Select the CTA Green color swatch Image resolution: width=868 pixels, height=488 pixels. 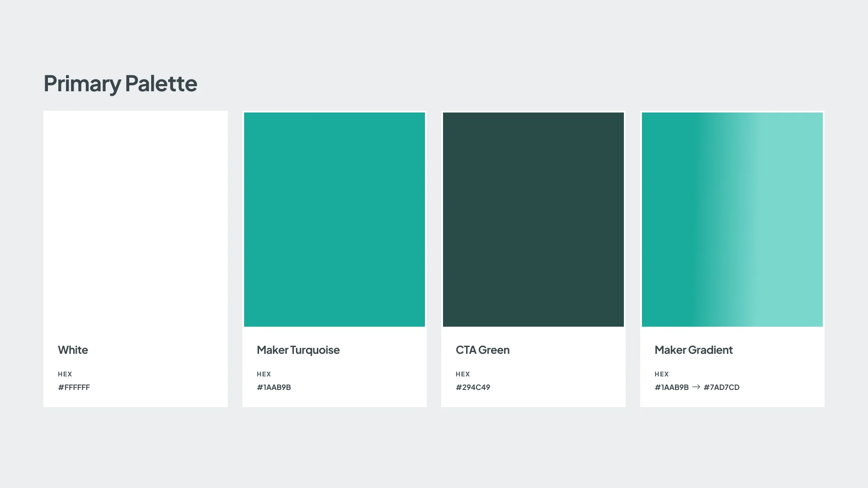(533, 220)
